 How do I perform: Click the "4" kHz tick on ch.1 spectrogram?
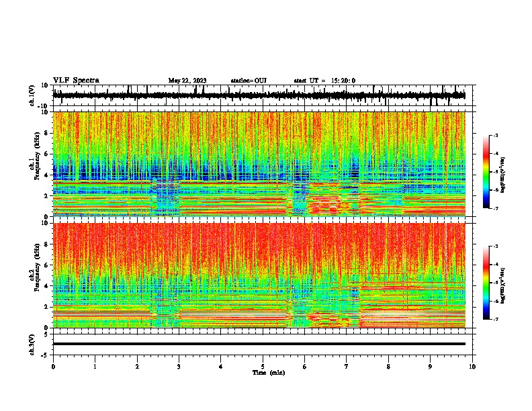tap(46, 175)
